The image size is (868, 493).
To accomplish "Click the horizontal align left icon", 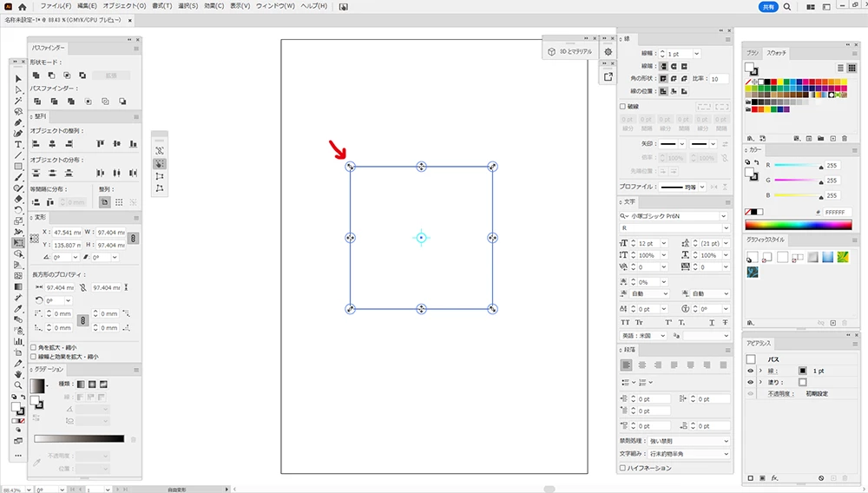I will click(36, 144).
